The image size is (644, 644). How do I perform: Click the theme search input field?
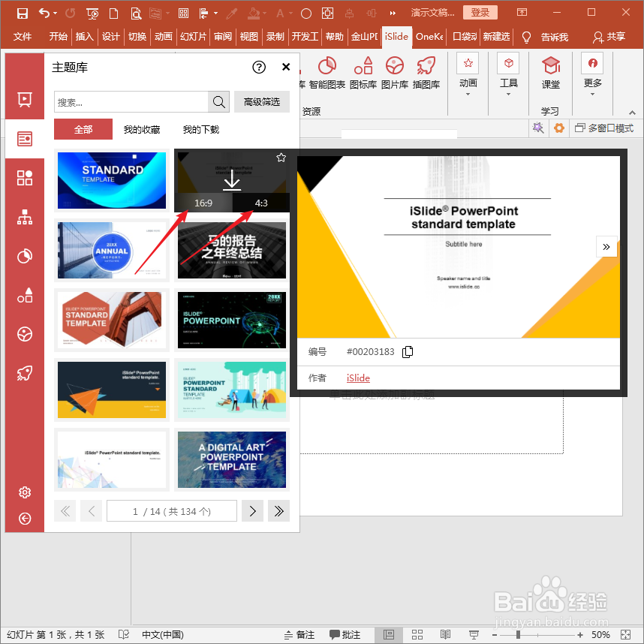(x=131, y=102)
